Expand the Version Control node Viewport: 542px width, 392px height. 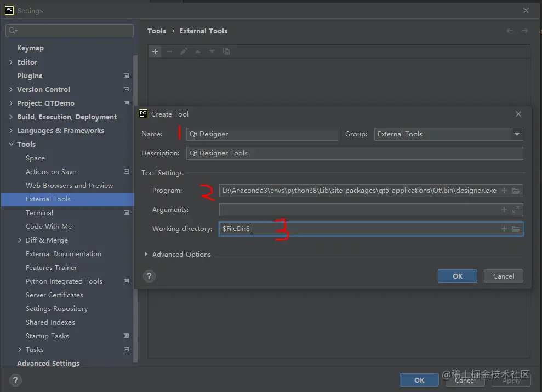[x=11, y=89]
